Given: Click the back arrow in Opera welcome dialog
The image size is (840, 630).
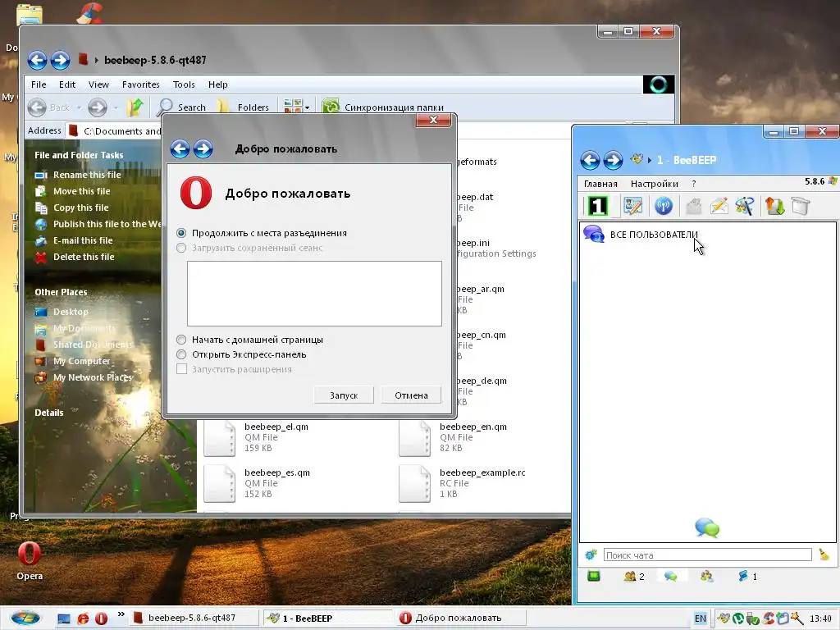Looking at the screenshot, I should tap(180, 148).
